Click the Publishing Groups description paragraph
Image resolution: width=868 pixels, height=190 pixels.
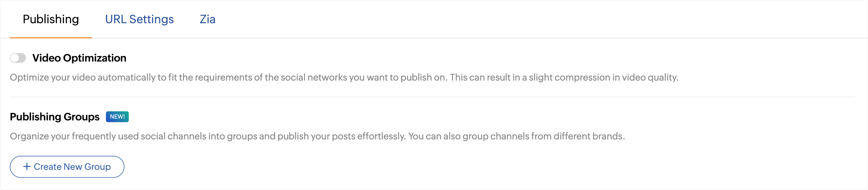(317, 136)
